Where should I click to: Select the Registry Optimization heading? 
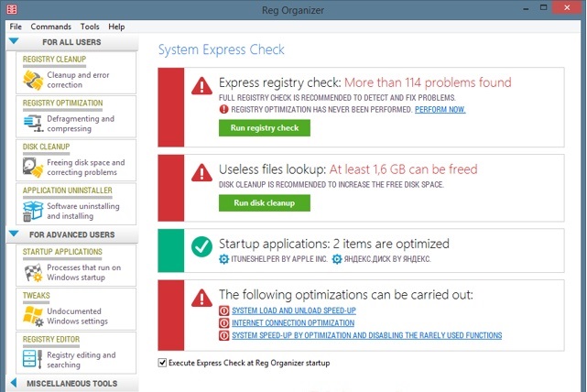[x=62, y=103]
